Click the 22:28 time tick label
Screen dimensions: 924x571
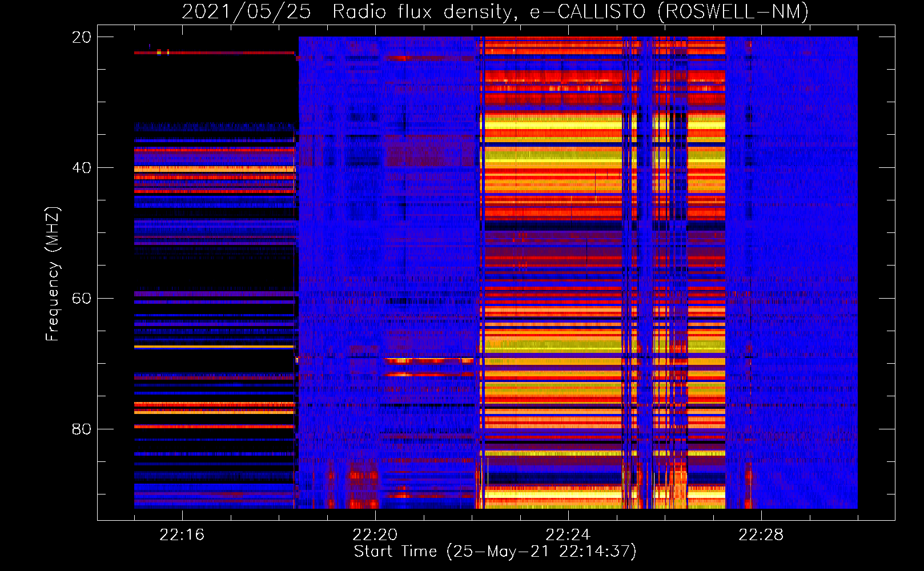[761, 535]
